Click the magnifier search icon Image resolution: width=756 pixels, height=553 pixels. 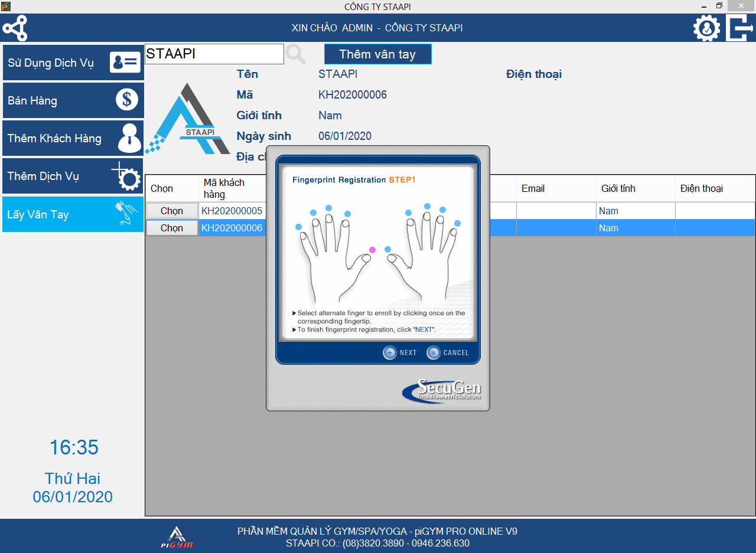(296, 54)
